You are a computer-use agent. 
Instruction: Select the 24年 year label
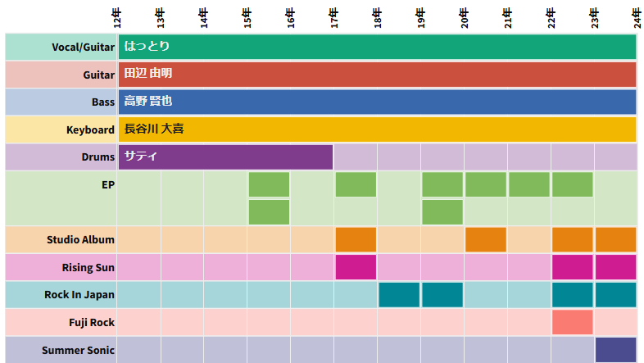pos(637,16)
